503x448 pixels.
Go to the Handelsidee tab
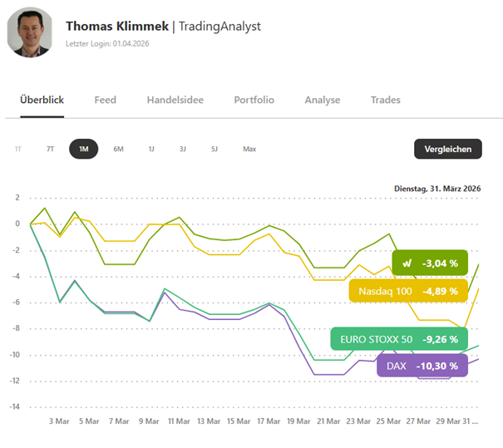[175, 100]
